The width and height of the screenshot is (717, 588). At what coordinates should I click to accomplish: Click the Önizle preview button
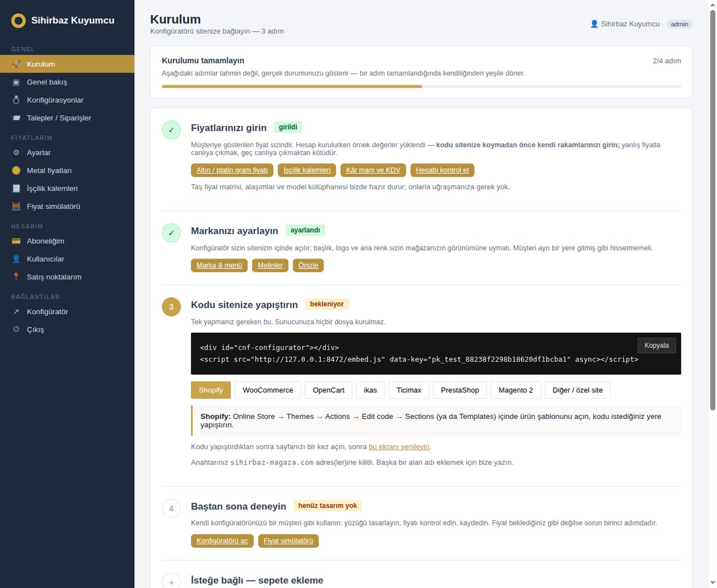308,265
